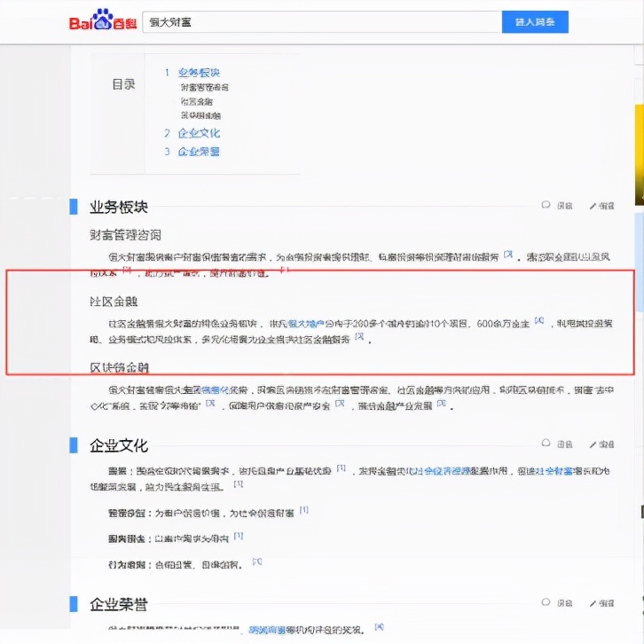Click the 社区金融 subsection heading in the article
The image size is (644, 644).
(114, 302)
